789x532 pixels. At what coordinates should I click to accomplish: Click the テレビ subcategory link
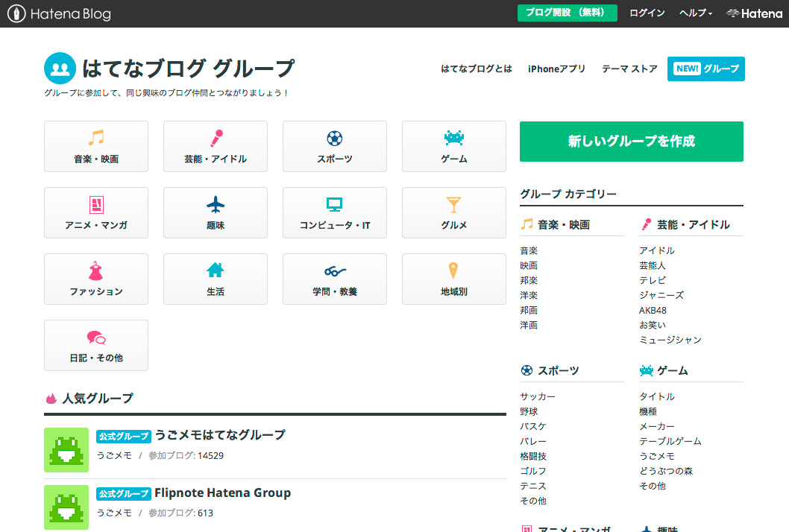coord(653,281)
